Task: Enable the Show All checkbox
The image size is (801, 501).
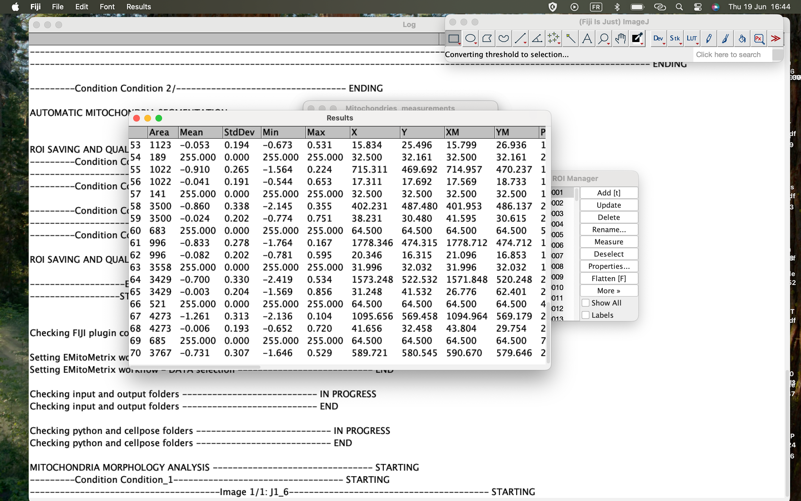Action: pos(586,303)
